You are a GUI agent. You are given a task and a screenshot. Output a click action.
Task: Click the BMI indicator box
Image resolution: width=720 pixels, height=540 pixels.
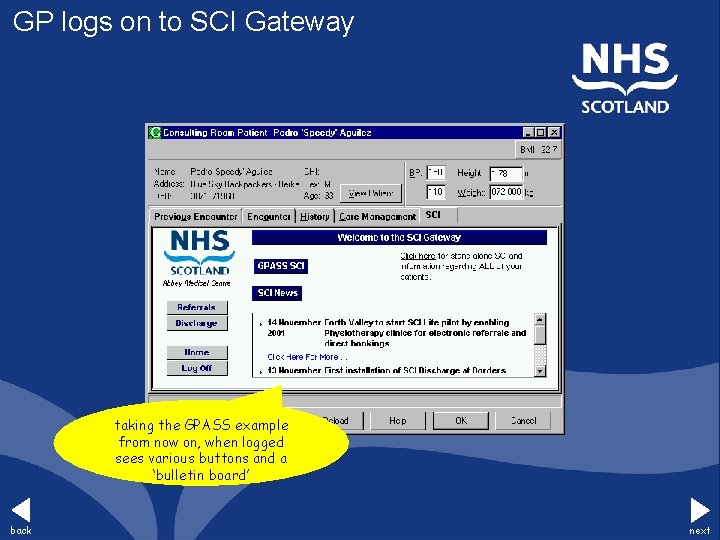pyautogui.click(x=538, y=150)
